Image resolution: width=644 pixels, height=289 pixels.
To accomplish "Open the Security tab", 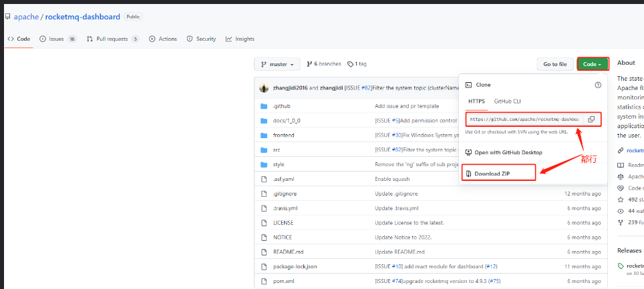I will pyautogui.click(x=201, y=39).
